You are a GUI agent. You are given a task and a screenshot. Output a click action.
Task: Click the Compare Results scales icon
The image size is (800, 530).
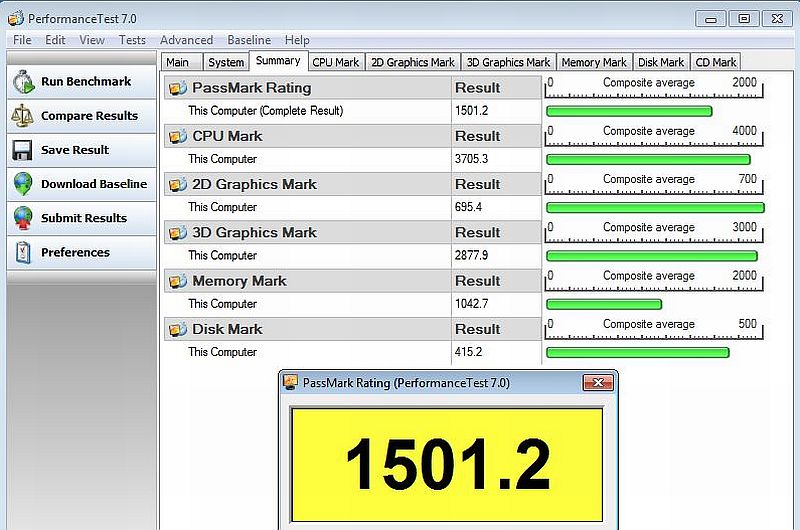[22, 116]
